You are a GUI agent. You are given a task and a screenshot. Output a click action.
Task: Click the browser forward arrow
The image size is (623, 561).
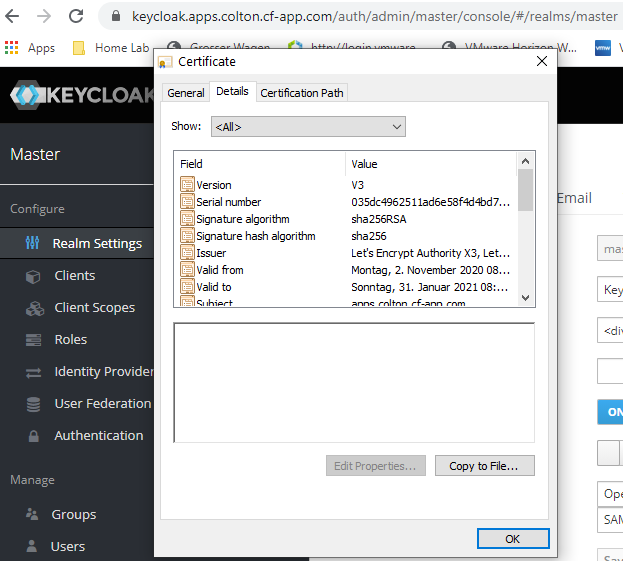pyautogui.click(x=44, y=16)
